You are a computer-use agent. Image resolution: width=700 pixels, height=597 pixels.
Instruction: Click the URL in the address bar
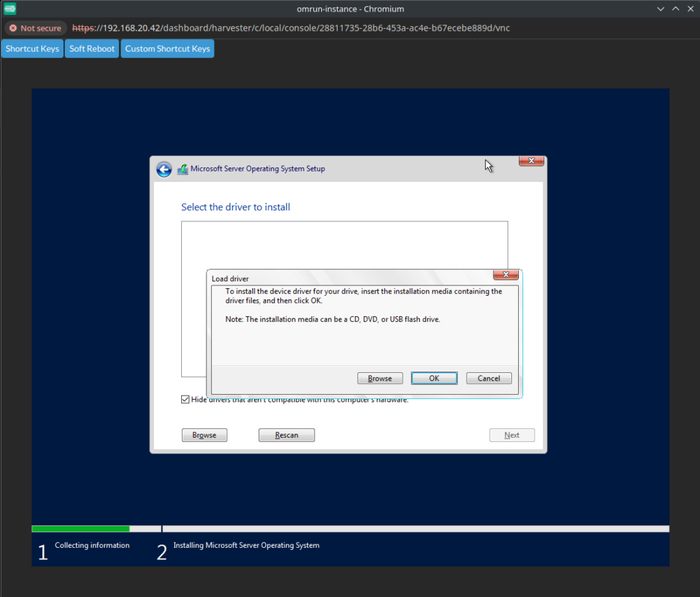click(291, 28)
